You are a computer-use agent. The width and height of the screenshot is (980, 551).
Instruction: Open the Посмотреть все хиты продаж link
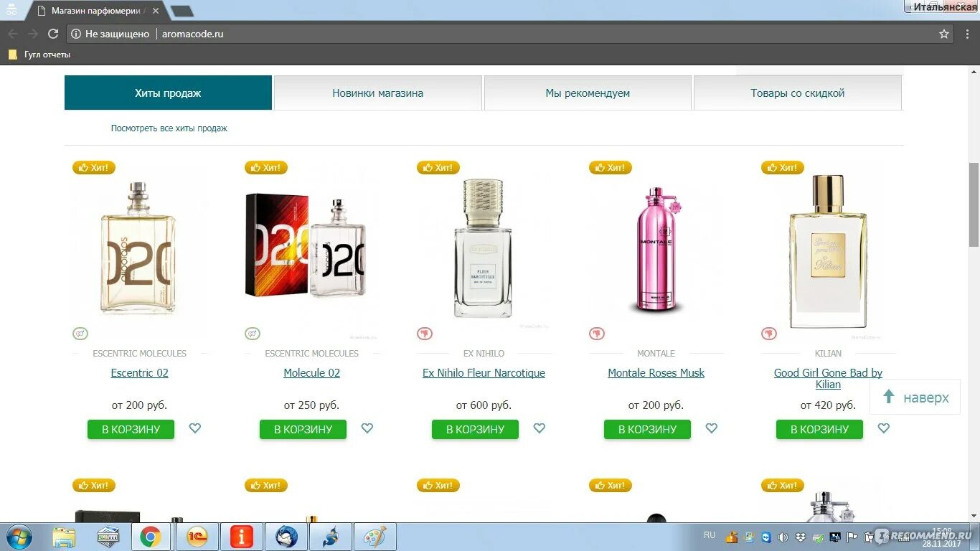pyautogui.click(x=169, y=128)
